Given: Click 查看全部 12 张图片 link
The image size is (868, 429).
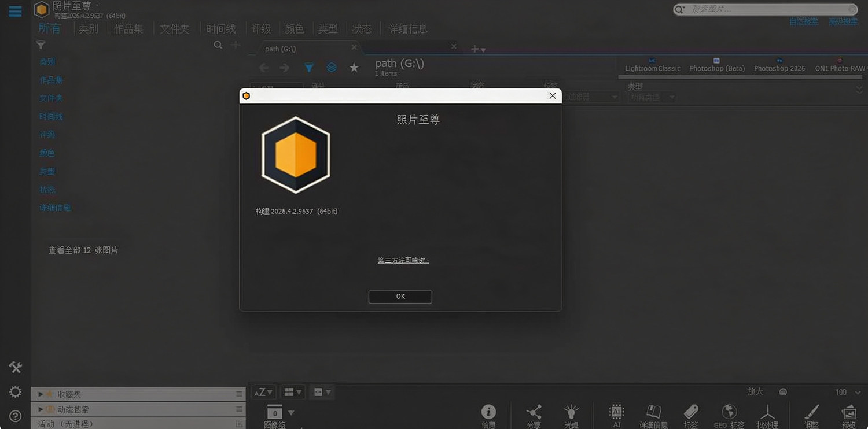Looking at the screenshot, I should coord(83,250).
